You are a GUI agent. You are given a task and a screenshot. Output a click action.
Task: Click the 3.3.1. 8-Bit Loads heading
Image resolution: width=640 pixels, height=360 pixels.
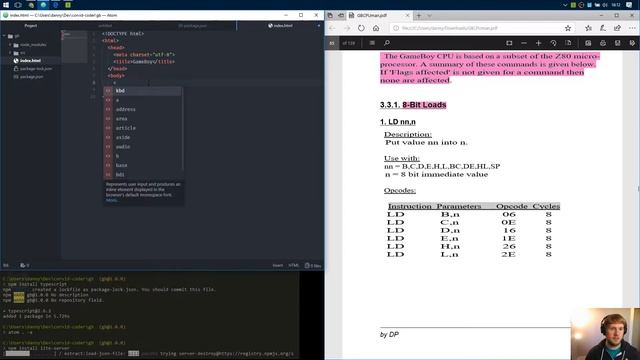(413, 105)
